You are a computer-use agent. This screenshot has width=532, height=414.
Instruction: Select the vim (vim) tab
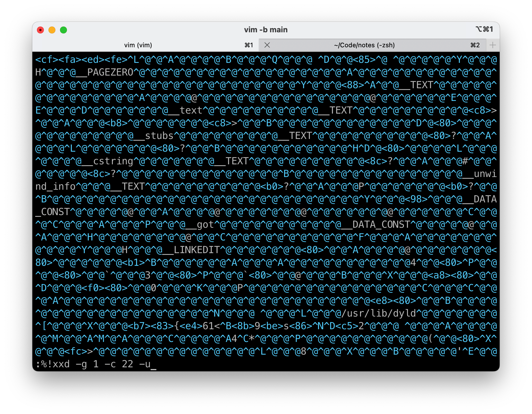(138, 45)
